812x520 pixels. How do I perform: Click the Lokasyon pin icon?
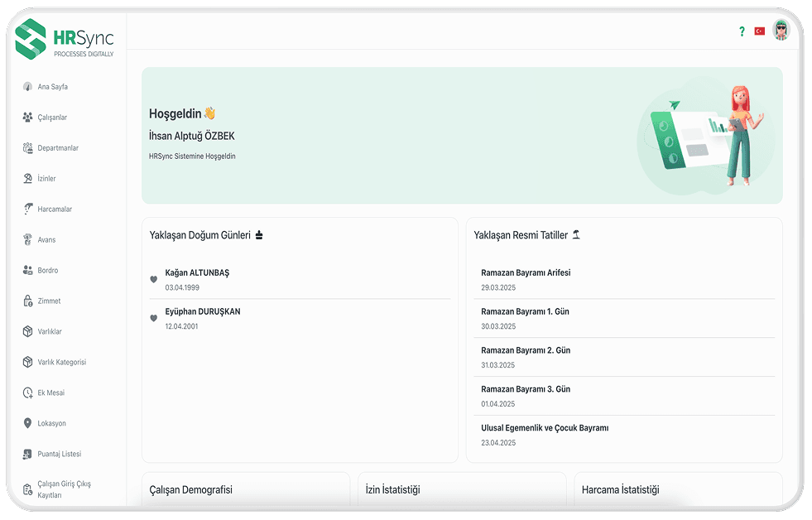coord(27,424)
